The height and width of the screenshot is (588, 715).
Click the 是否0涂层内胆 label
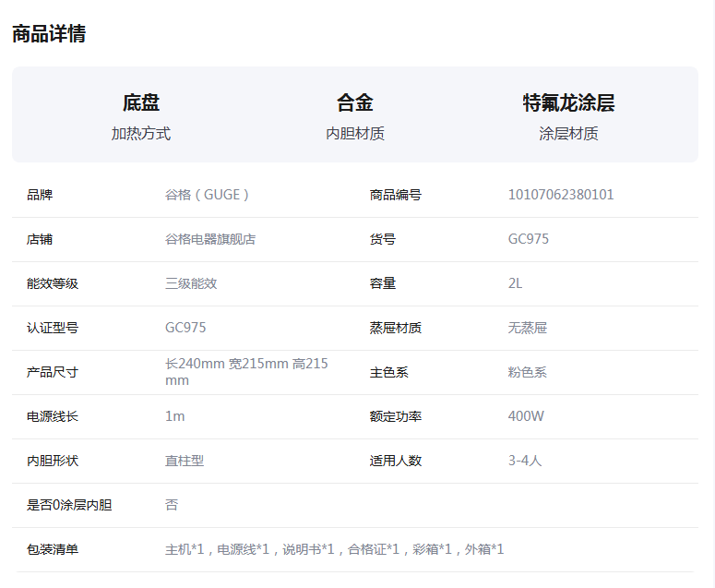69,505
